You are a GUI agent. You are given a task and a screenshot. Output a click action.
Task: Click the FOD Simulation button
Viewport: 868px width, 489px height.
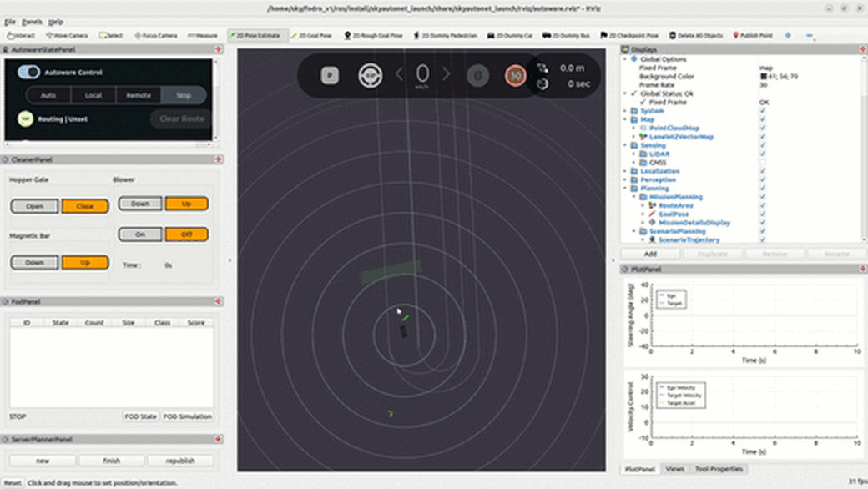click(187, 416)
